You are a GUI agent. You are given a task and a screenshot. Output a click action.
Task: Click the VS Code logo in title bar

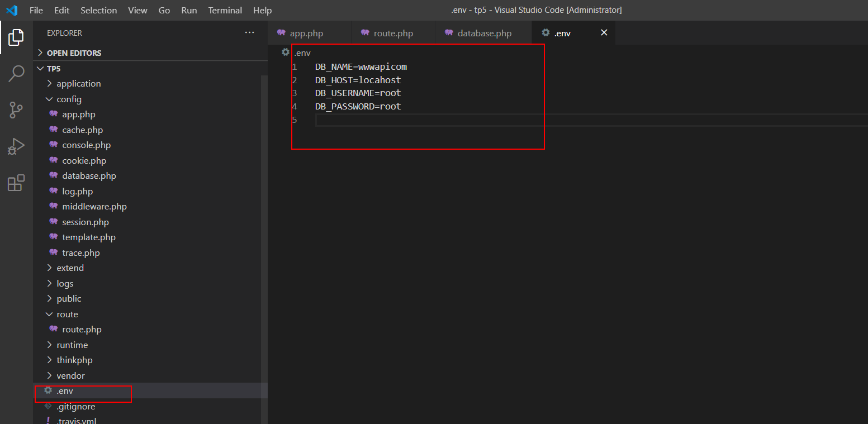12,10
